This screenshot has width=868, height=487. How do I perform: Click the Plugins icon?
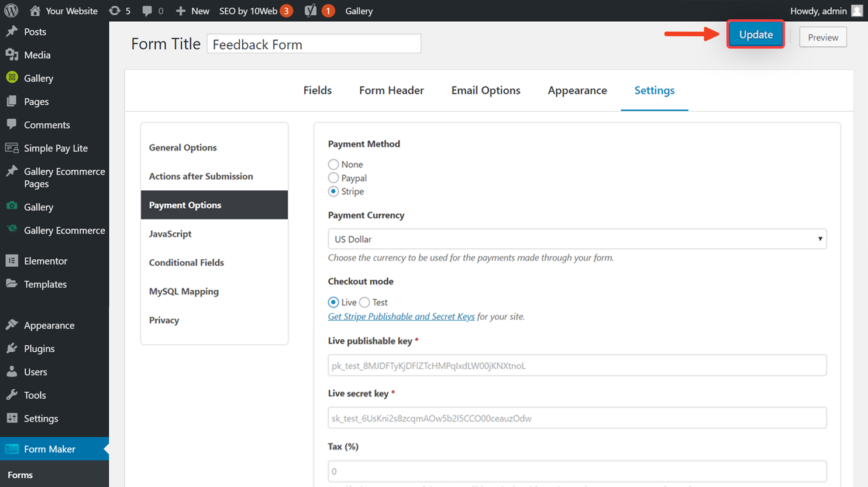pyautogui.click(x=12, y=348)
